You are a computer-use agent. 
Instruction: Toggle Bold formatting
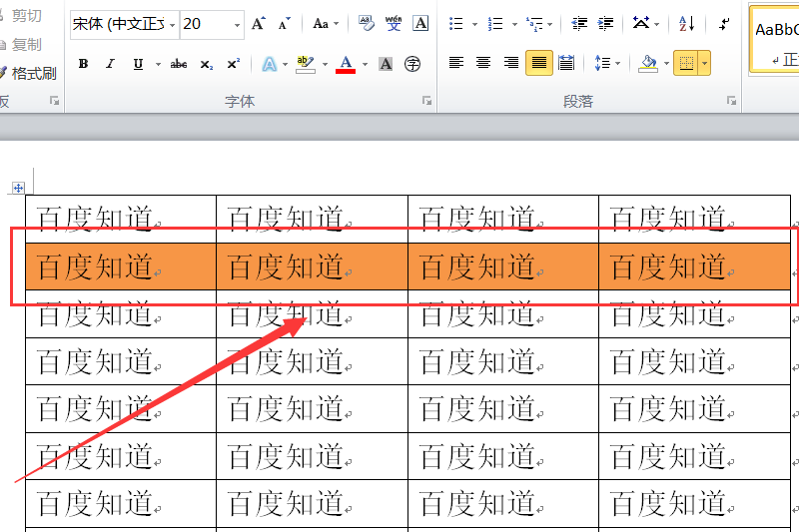coord(83,64)
